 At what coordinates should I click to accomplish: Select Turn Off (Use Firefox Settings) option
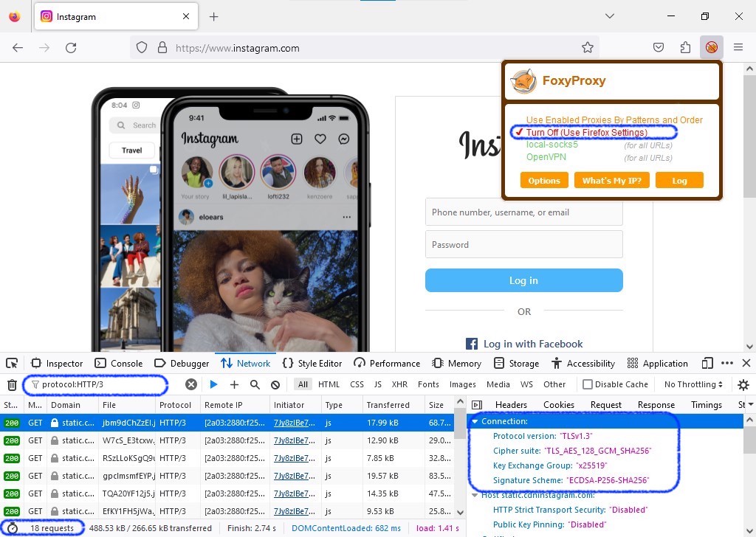pos(586,133)
